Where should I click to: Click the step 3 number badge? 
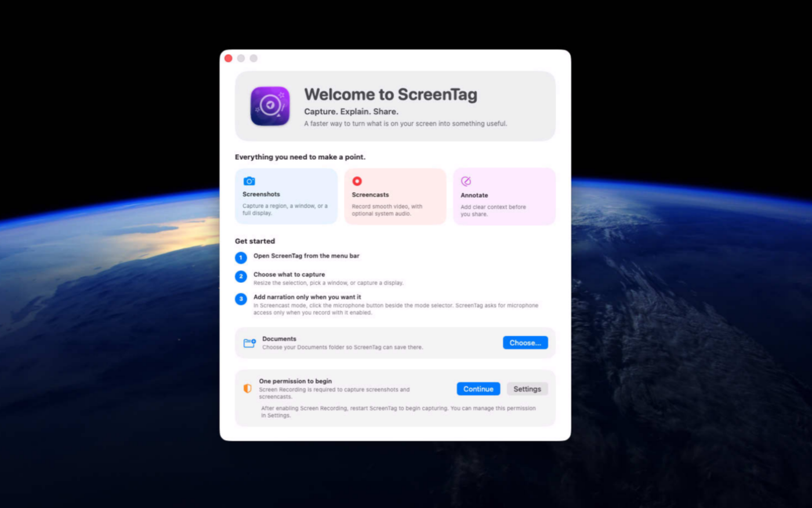[241, 299]
